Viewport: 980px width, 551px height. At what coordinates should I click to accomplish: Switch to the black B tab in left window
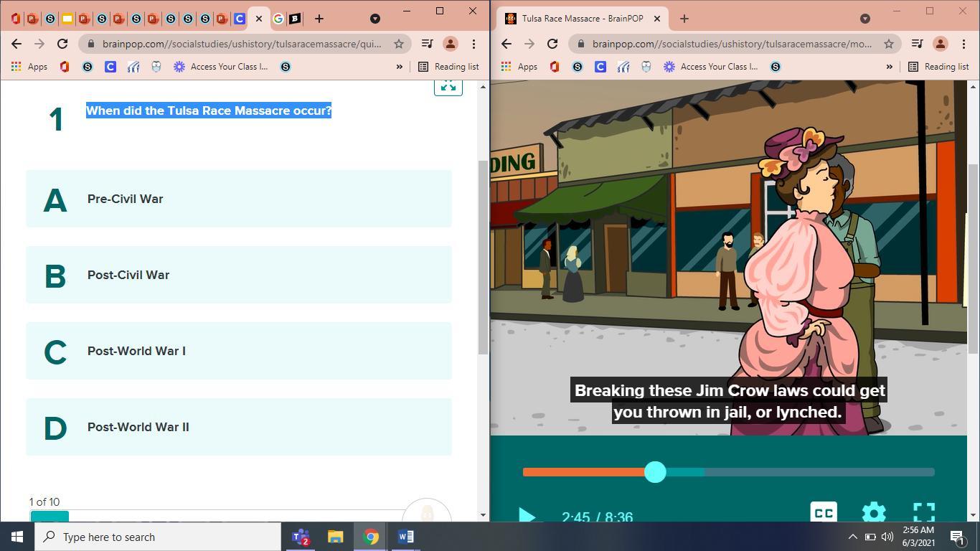click(295, 19)
